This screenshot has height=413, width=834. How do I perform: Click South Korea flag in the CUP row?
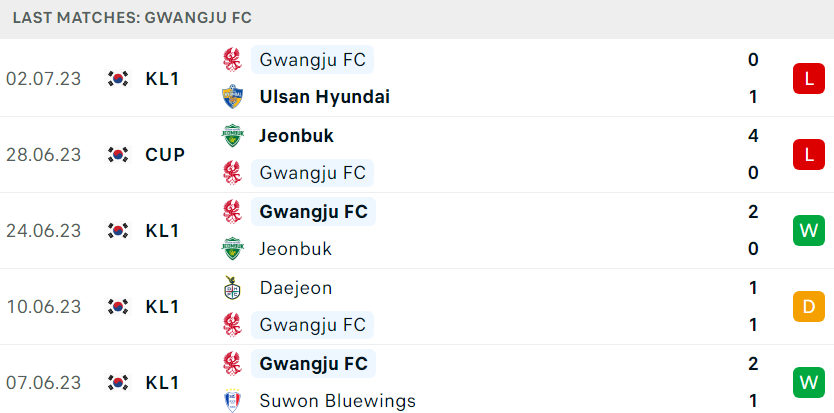click(x=118, y=155)
